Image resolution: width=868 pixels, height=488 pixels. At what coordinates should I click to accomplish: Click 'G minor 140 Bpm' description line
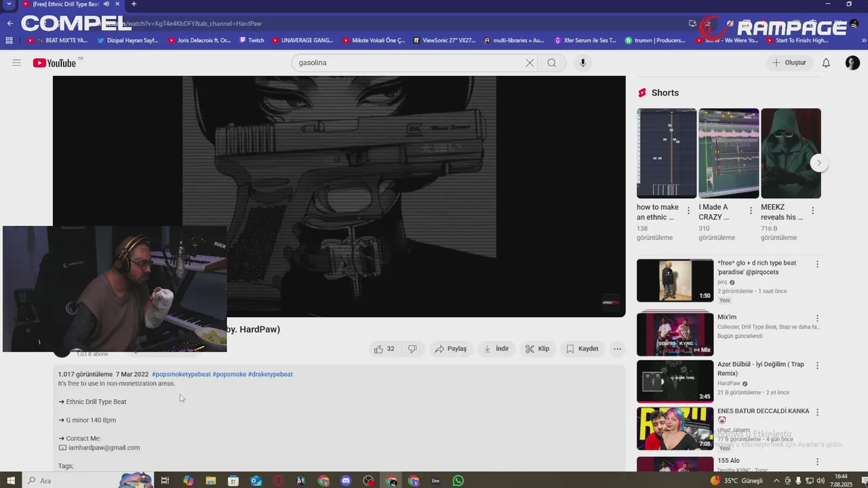(x=91, y=420)
